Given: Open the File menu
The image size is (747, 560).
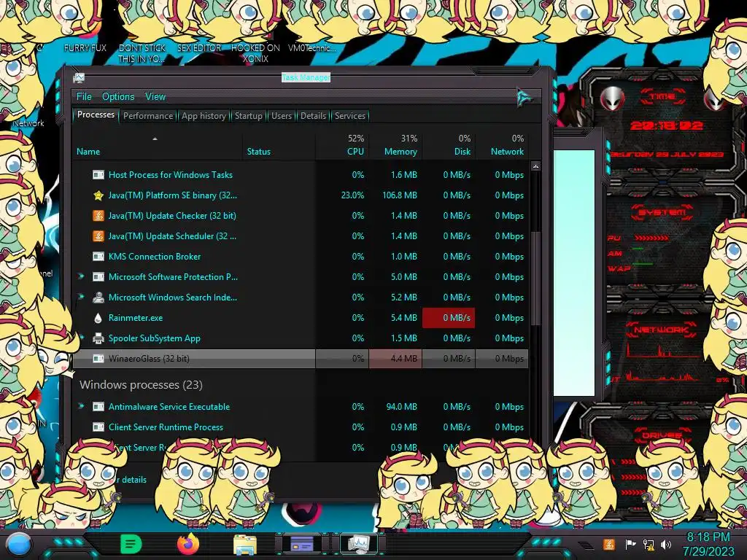Looking at the screenshot, I should pos(84,97).
